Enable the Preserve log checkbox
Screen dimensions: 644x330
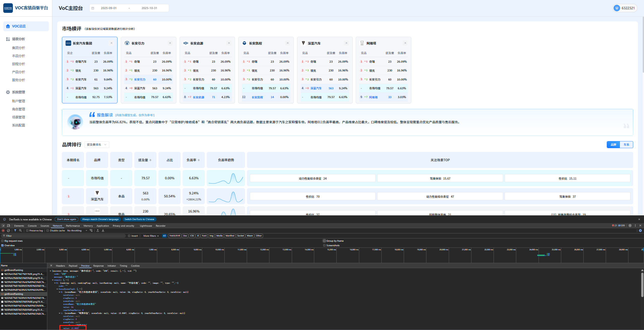(27, 231)
